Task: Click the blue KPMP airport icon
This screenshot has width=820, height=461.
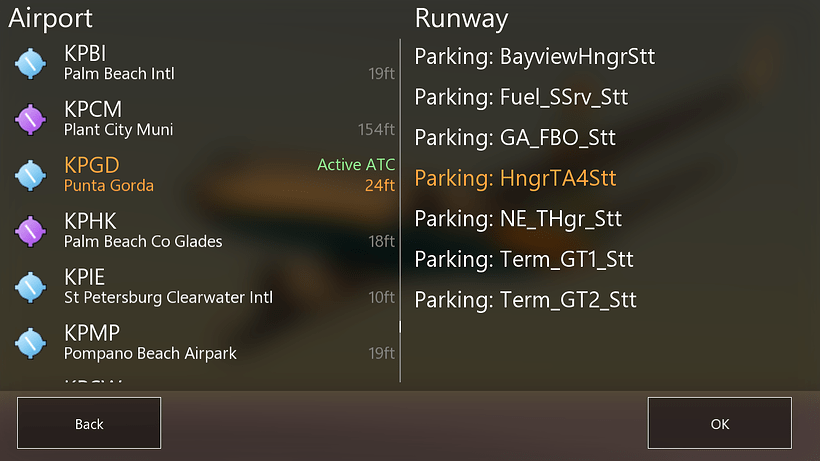Action: pyautogui.click(x=30, y=343)
